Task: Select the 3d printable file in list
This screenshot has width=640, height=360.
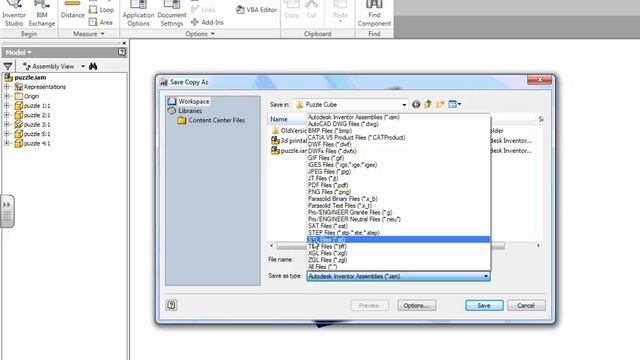Action: tap(289, 140)
